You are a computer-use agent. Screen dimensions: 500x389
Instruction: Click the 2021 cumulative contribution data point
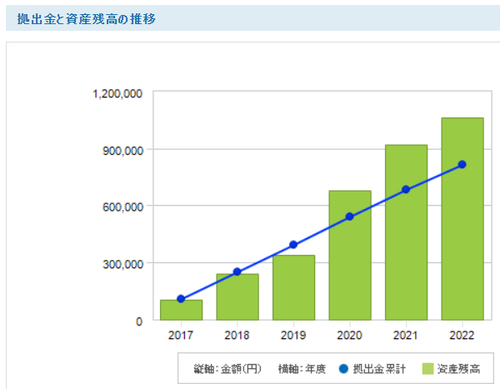tap(406, 190)
